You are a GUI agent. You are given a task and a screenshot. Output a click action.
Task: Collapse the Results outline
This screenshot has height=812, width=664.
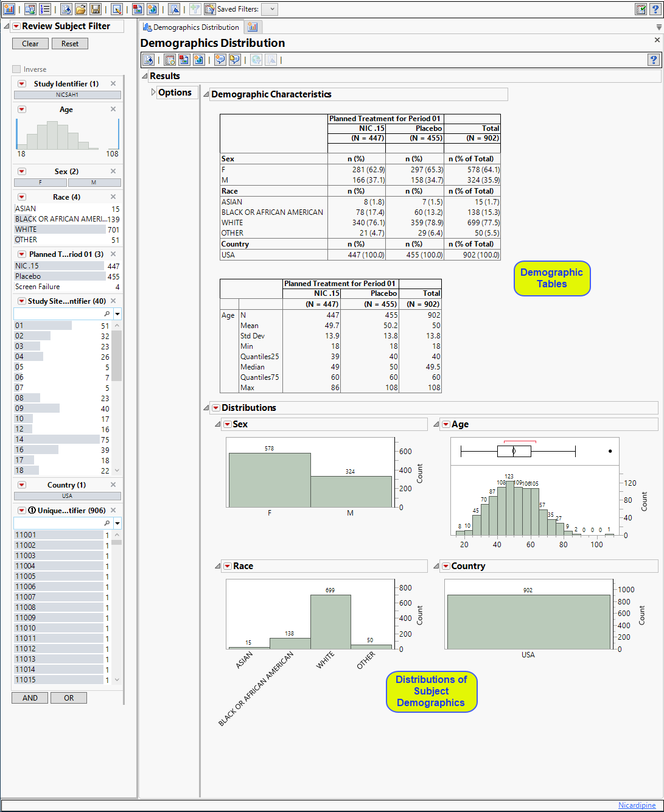point(145,76)
